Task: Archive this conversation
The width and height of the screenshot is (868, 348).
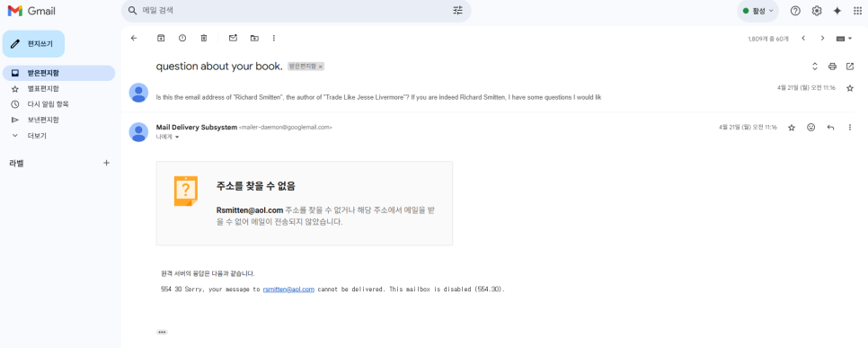Action: 161,39
